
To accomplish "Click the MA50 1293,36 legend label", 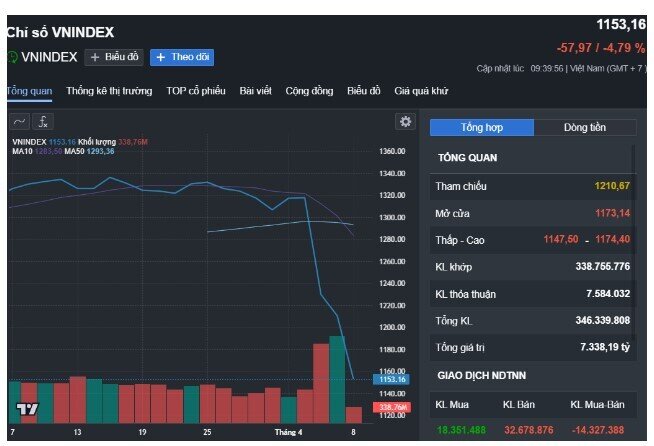I will [x=89, y=151].
